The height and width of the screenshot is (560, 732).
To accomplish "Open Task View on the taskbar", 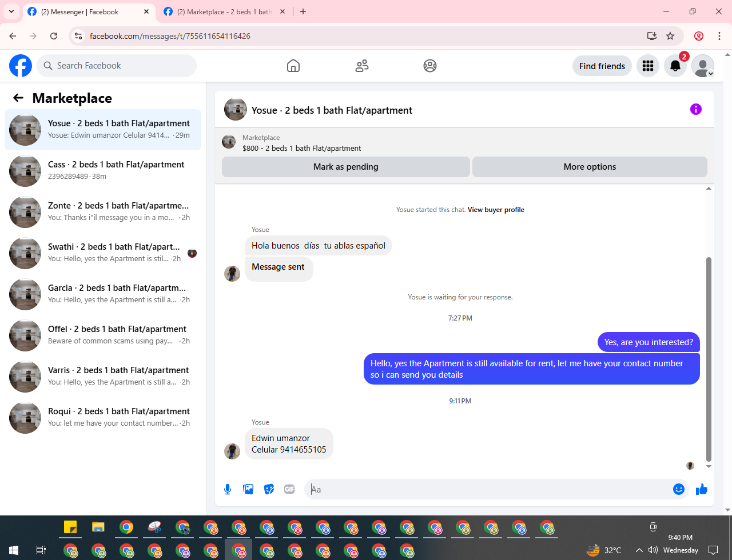I will [x=41, y=550].
